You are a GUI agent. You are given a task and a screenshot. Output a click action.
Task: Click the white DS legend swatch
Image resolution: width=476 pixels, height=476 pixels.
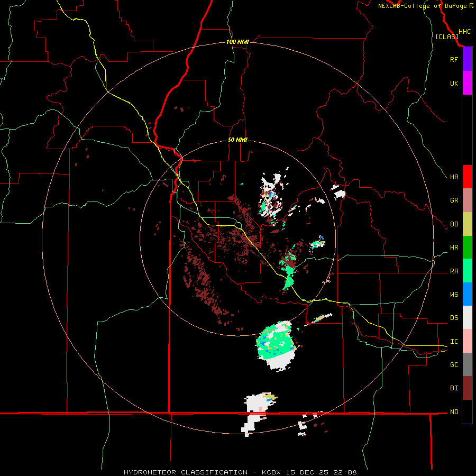(x=467, y=317)
